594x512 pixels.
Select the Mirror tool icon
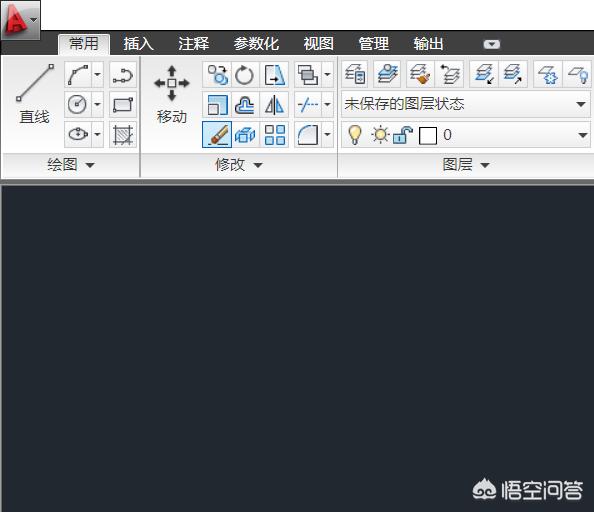click(x=274, y=105)
